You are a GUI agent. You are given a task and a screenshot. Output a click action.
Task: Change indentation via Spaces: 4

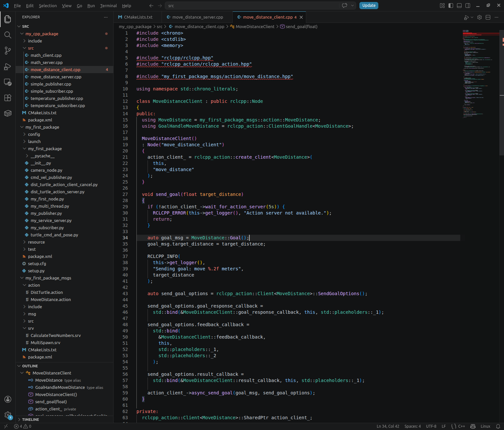pos(413,426)
